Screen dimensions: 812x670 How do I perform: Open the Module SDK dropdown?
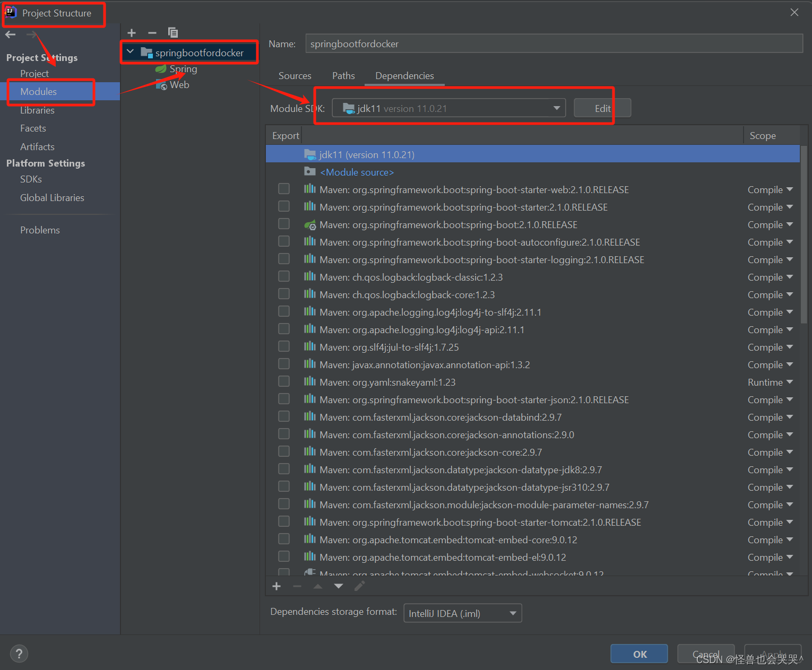556,108
